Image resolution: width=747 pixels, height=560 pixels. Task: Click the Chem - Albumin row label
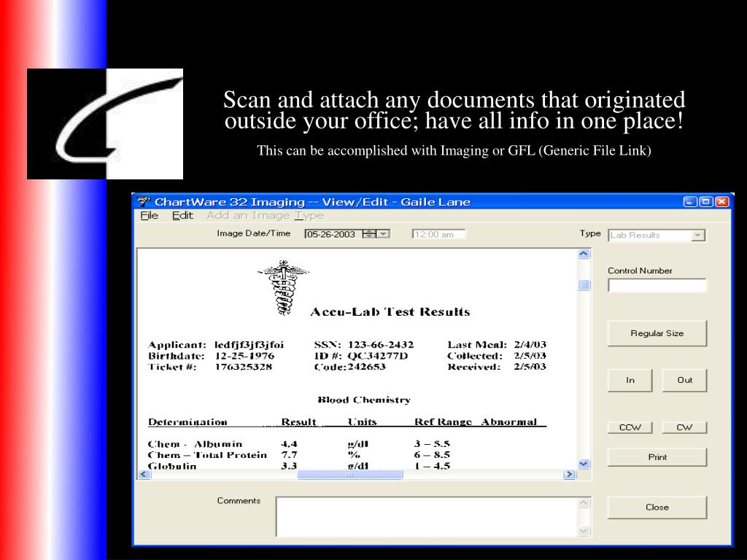195,444
